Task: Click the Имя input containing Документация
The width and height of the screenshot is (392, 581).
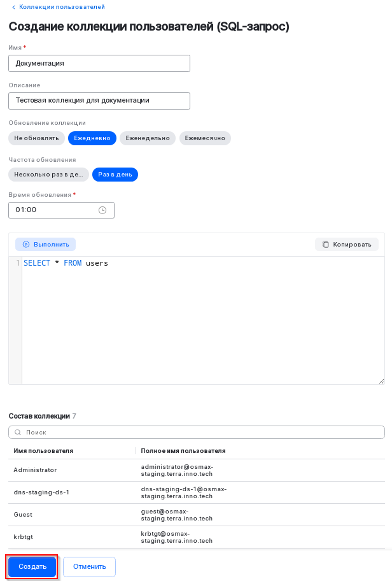Action: tap(99, 63)
